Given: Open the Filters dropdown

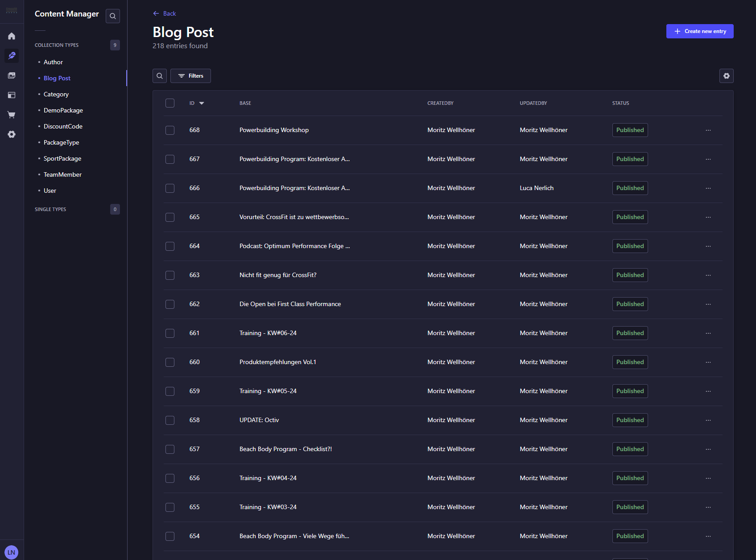Looking at the screenshot, I should (x=190, y=76).
